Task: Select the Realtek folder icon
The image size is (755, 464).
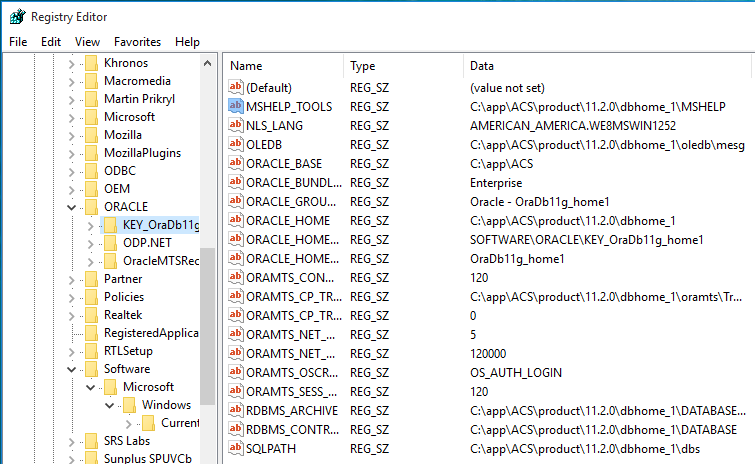Action: (91, 315)
